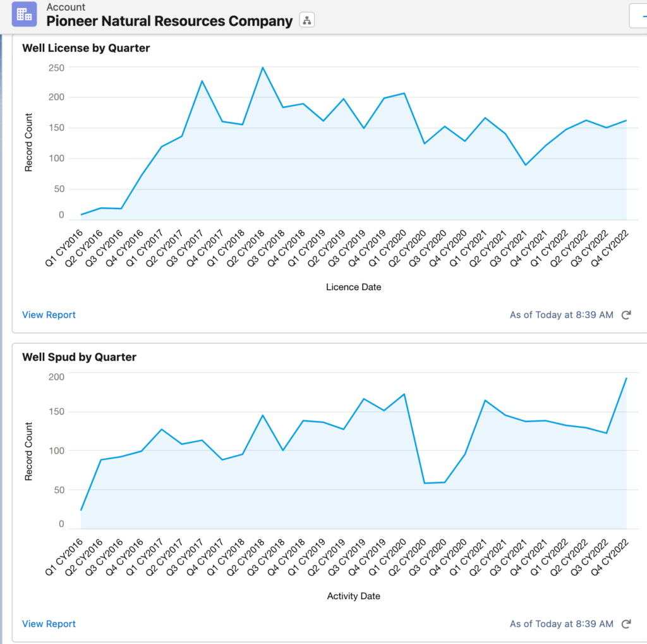Click the Account label above company name

click(x=66, y=7)
